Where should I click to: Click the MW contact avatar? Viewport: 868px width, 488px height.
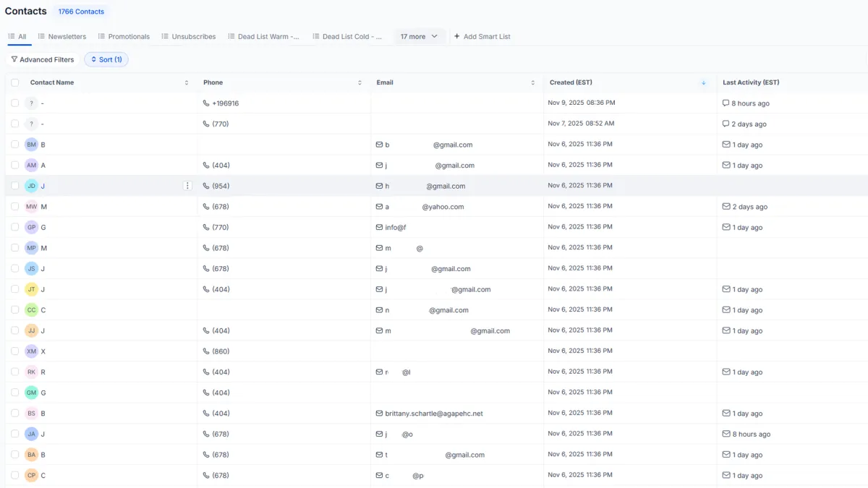31,207
